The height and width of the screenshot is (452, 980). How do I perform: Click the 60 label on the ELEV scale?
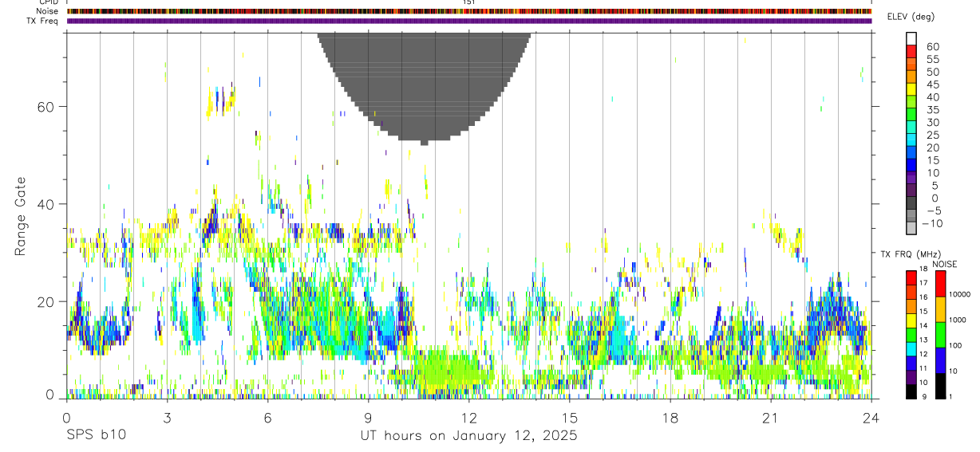(932, 46)
